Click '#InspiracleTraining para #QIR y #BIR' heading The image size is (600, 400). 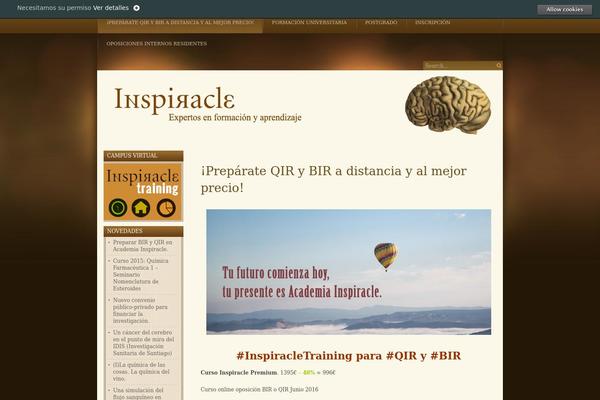pos(349,356)
